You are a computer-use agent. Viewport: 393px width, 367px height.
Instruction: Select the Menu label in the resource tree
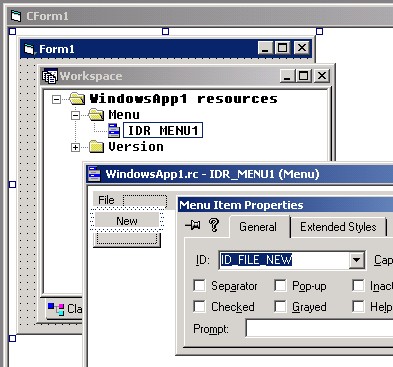click(124, 115)
